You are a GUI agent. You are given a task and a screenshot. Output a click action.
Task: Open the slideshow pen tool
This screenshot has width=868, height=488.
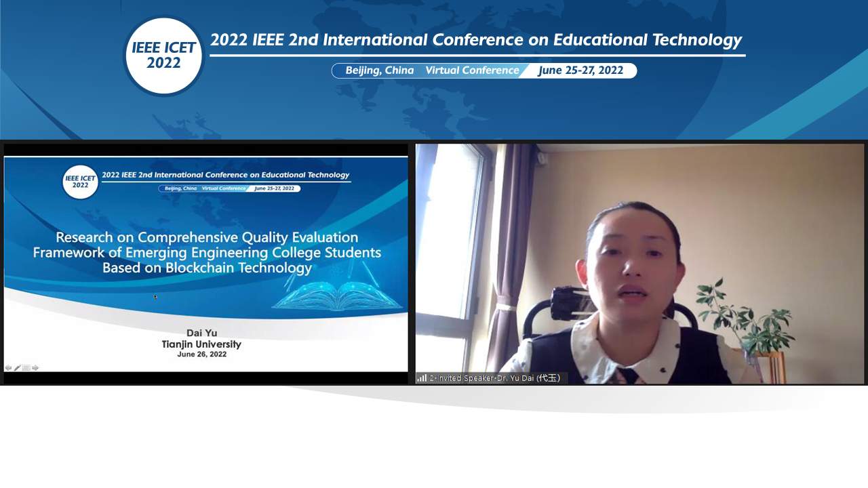[x=18, y=368]
